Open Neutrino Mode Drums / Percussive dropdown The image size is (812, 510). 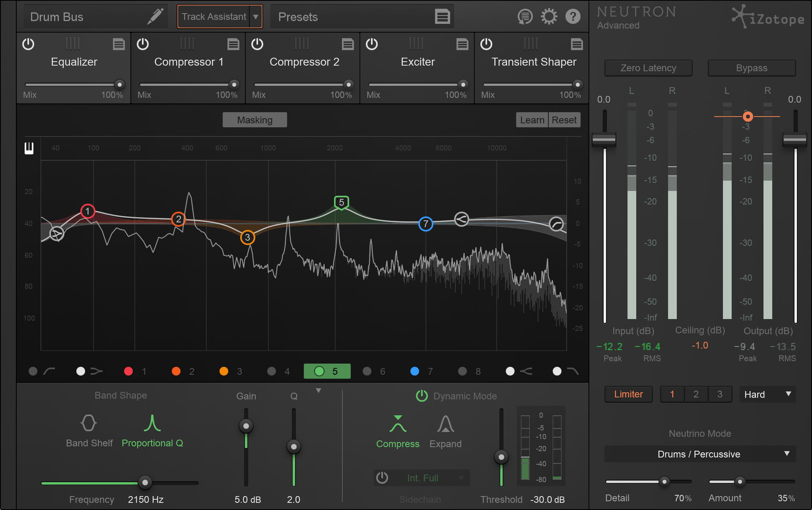coord(700,454)
